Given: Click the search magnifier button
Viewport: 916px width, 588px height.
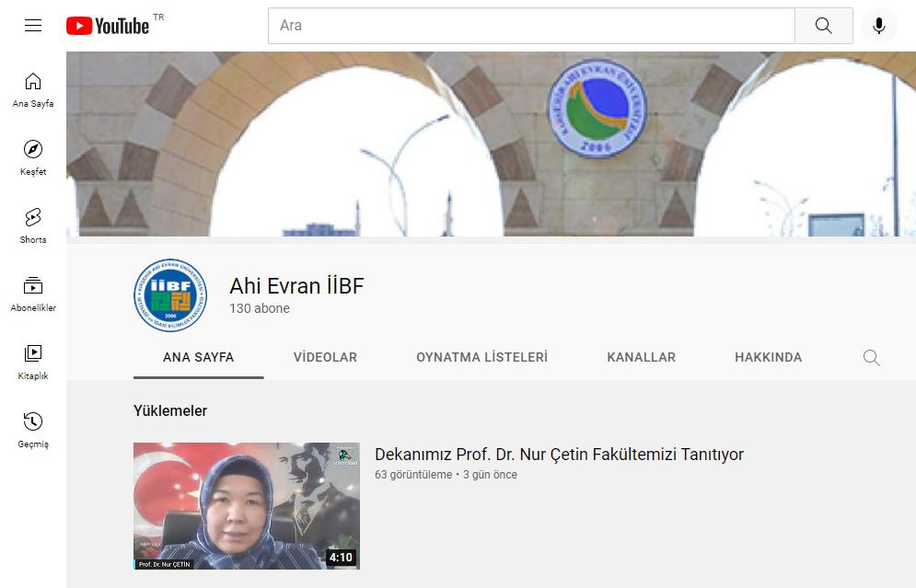Looking at the screenshot, I should 823,26.
